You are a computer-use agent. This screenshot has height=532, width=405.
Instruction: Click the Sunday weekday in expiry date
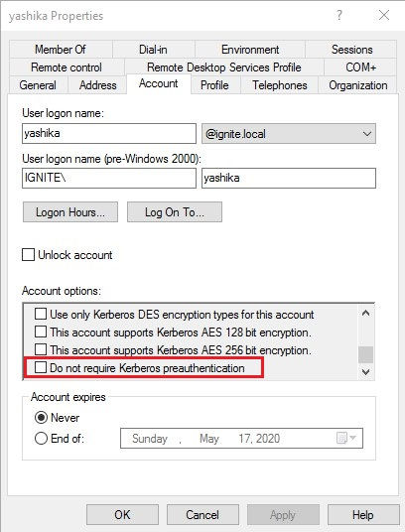pos(150,439)
